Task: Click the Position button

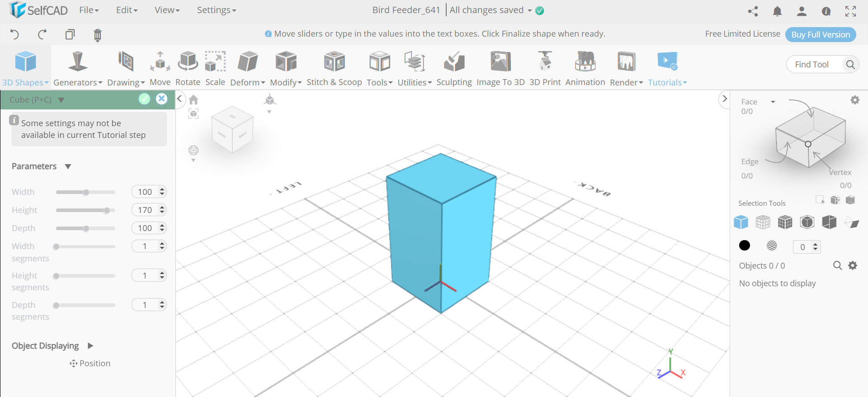Action: tap(90, 363)
